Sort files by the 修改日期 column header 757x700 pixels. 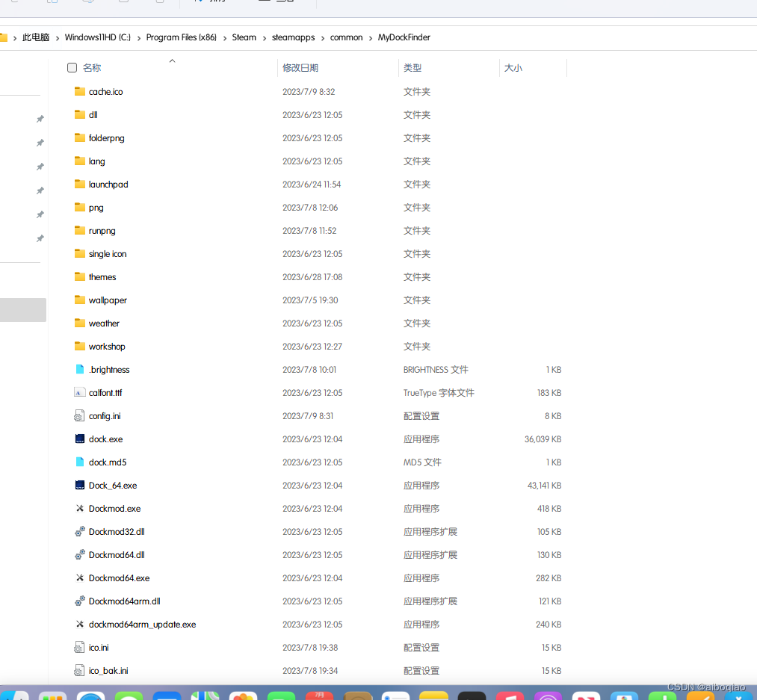302,67
